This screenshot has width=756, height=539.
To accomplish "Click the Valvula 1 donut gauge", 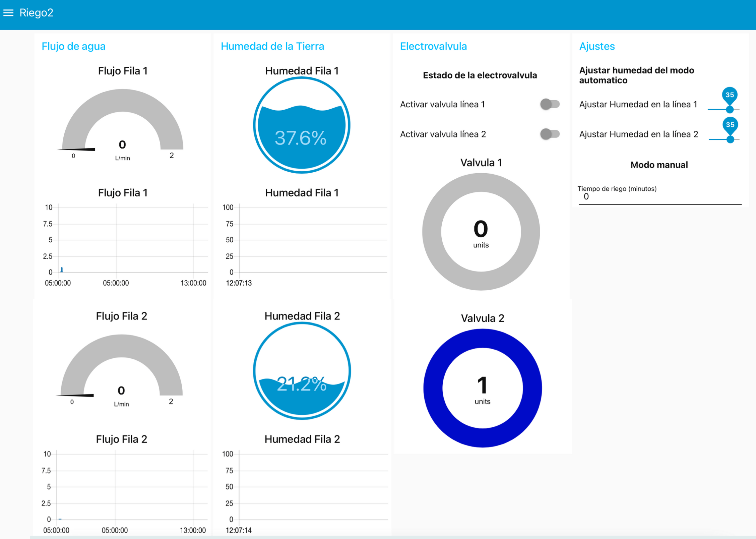I will point(481,231).
